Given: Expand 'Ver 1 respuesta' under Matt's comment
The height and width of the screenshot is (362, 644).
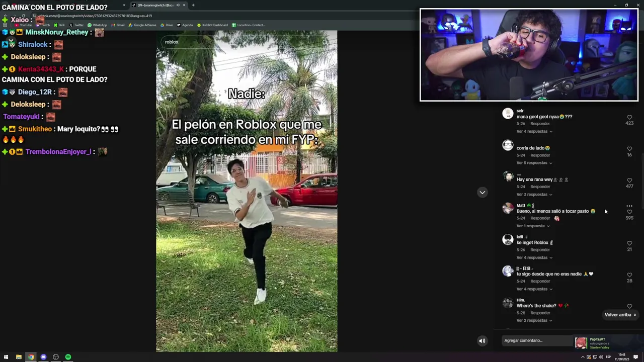Looking at the screenshot, I should coord(533,226).
